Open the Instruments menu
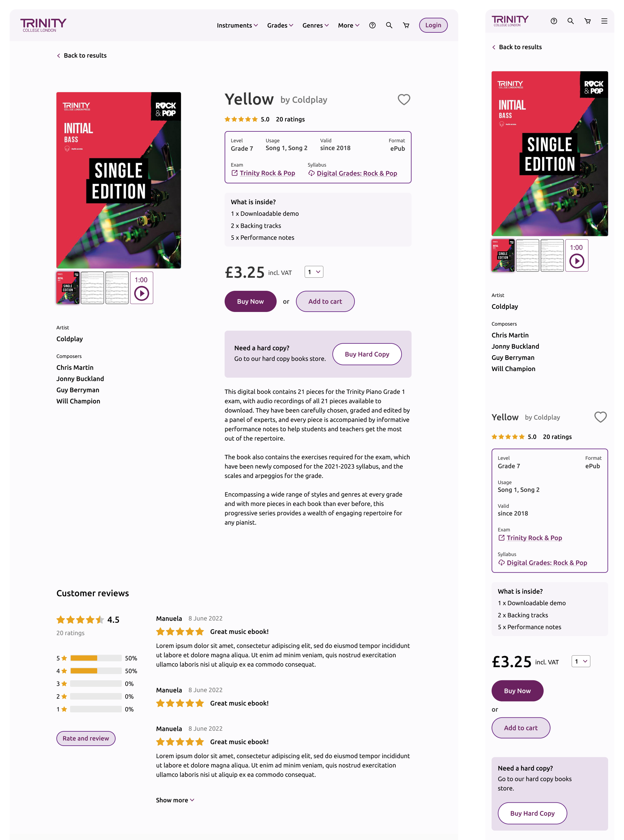Image resolution: width=624 pixels, height=840 pixels. point(237,25)
